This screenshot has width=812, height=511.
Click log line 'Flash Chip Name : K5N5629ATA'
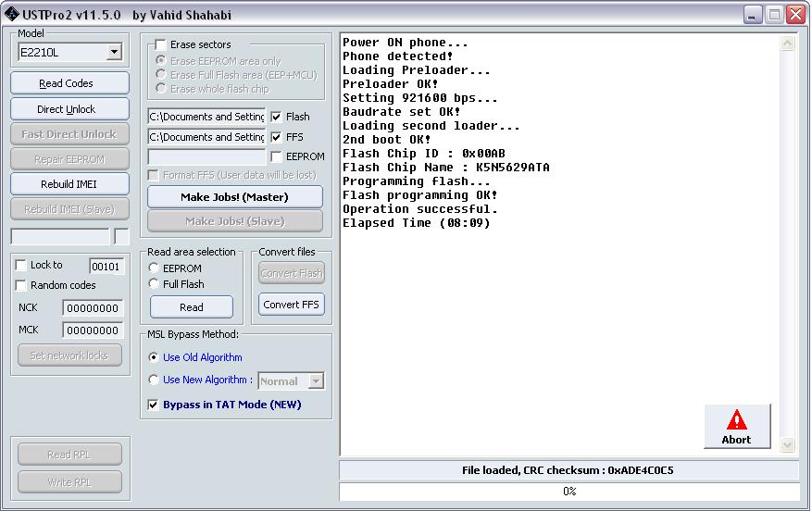click(x=446, y=168)
